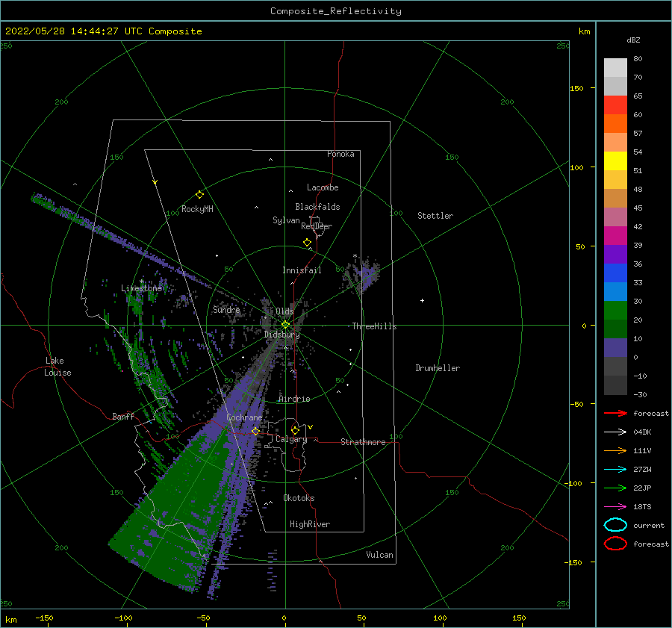Click the yellow diamond marker near RockyMH
The width and height of the screenshot is (672, 628).
click(199, 195)
